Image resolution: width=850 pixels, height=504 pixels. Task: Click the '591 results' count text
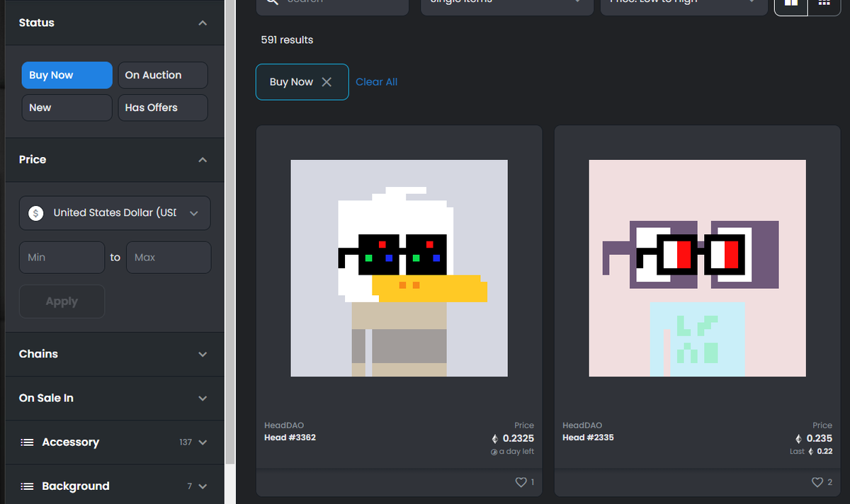tap(287, 40)
